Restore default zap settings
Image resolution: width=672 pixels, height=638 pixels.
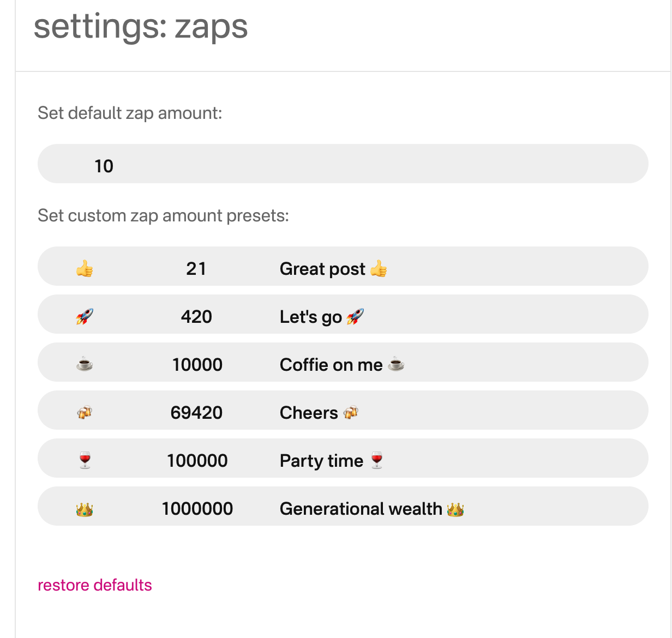coord(94,585)
